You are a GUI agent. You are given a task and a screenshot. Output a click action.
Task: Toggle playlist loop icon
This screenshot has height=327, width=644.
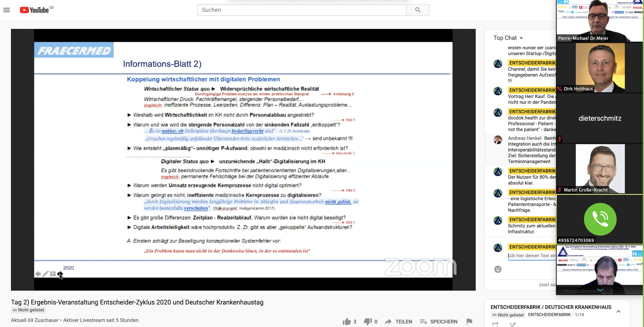point(495,325)
